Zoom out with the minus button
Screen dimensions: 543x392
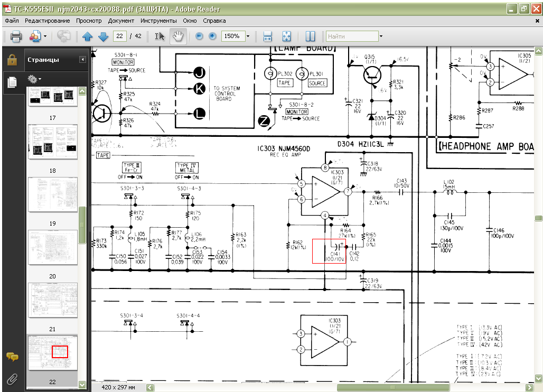point(199,36)
